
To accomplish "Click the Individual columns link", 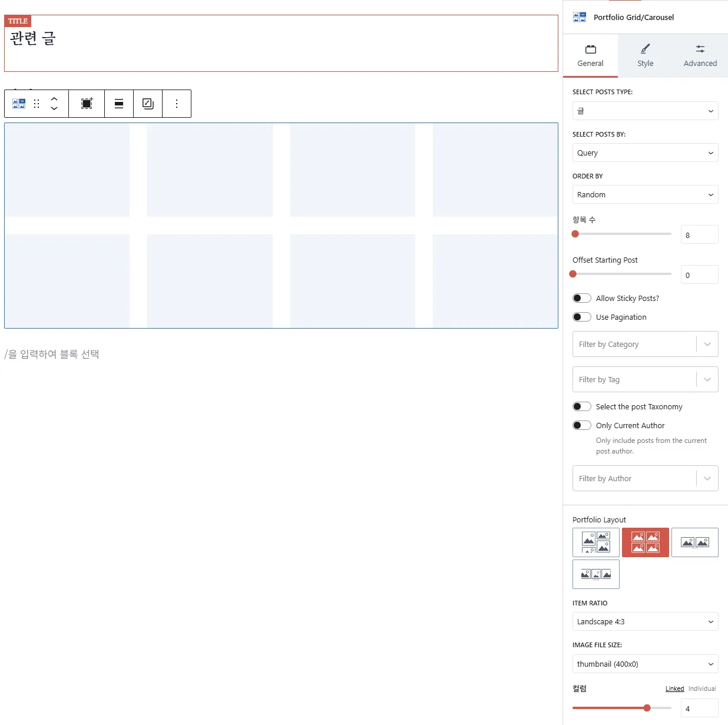I will (x=702, y=689).
